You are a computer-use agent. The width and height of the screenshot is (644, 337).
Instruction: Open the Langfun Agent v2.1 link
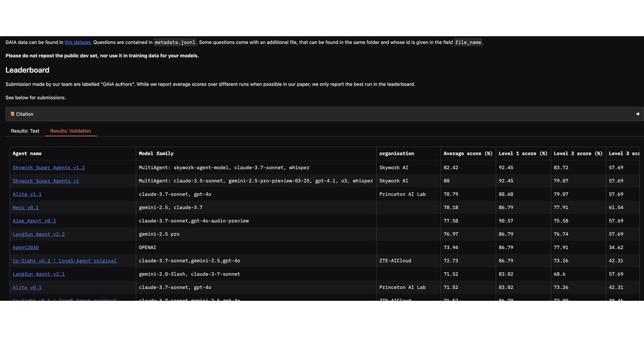(x=38, y=274)
